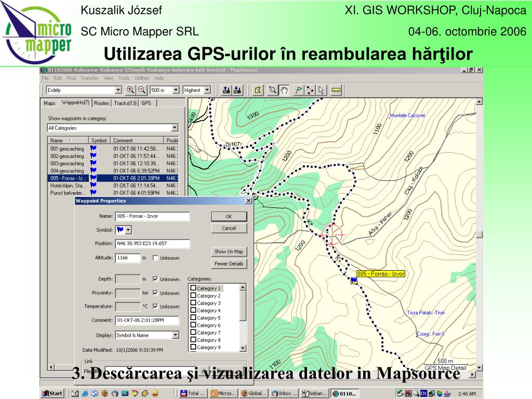Select the Hand pan tool
Viewport: 532px width, 399px height.
pos(284,90)
